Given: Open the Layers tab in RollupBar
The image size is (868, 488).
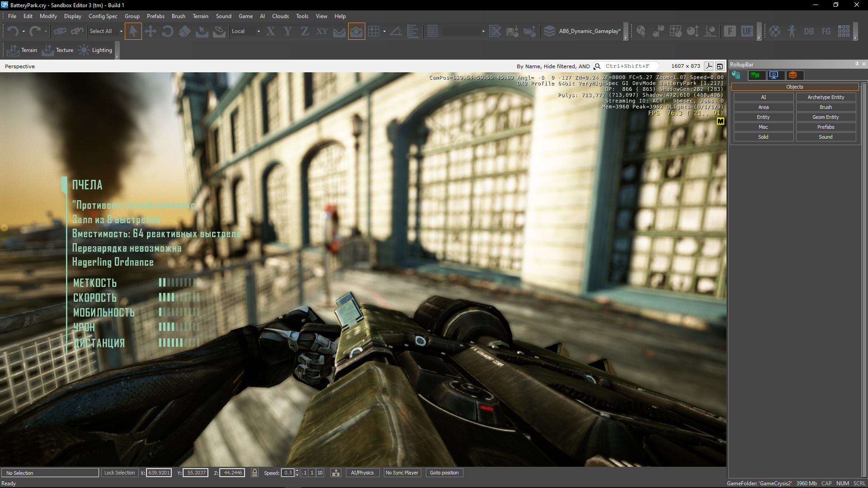Looking at the screenshot, I should coord(793,75).
